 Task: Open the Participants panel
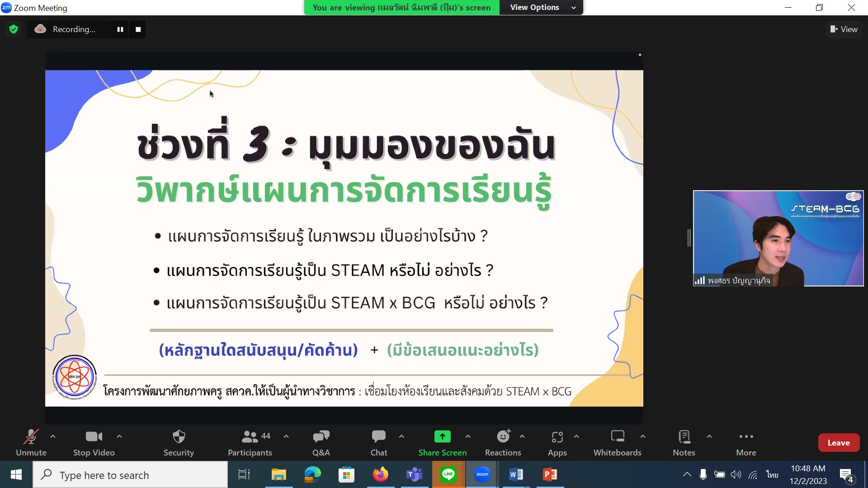250,443
